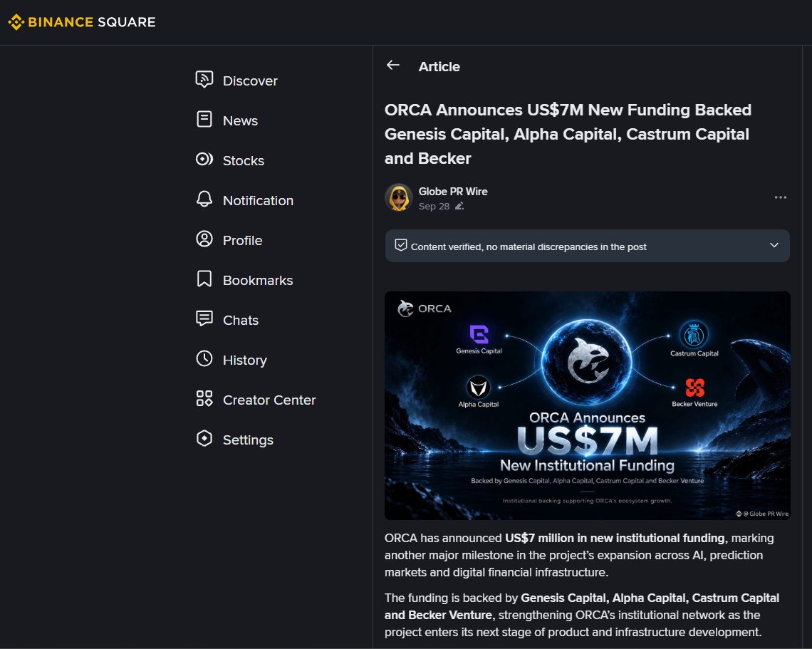This screenshot has height=649, width=812.
Task: Click the Stocks sidebar icon
Action: coord(204,160)
